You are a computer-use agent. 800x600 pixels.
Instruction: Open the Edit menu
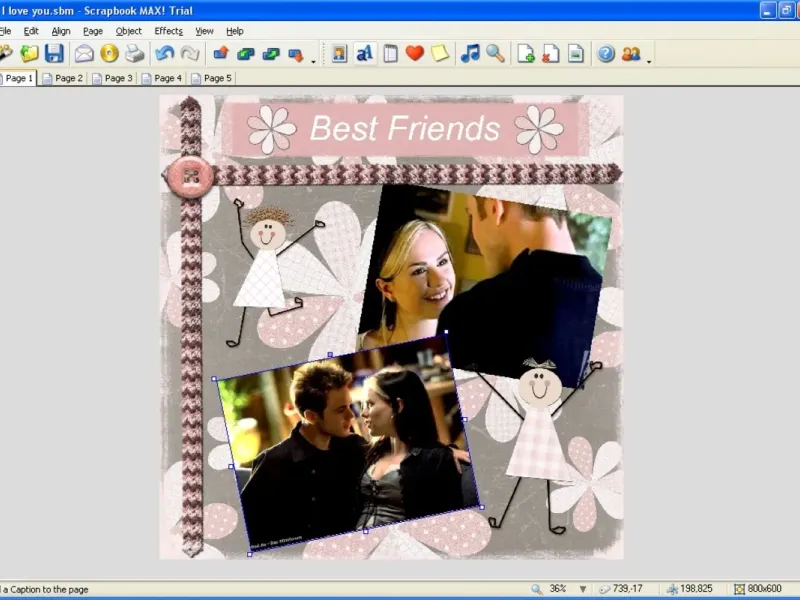(31, 31)
